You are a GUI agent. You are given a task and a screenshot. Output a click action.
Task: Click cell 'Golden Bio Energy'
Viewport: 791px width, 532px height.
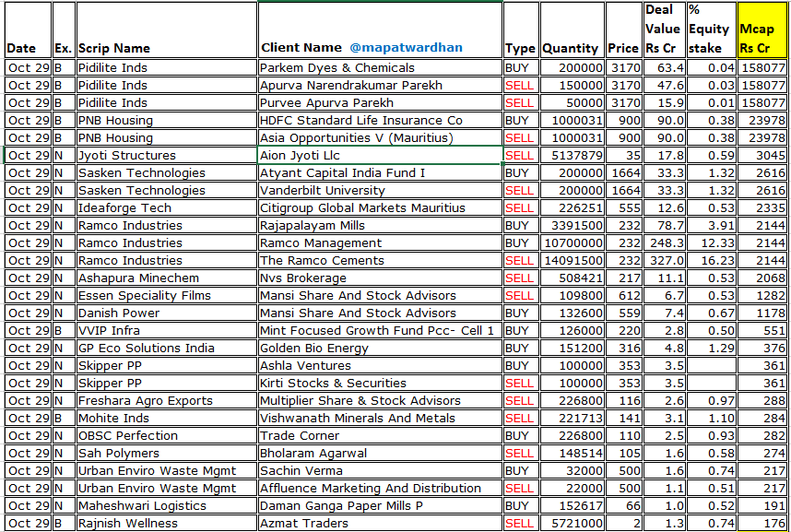(380, 348)
